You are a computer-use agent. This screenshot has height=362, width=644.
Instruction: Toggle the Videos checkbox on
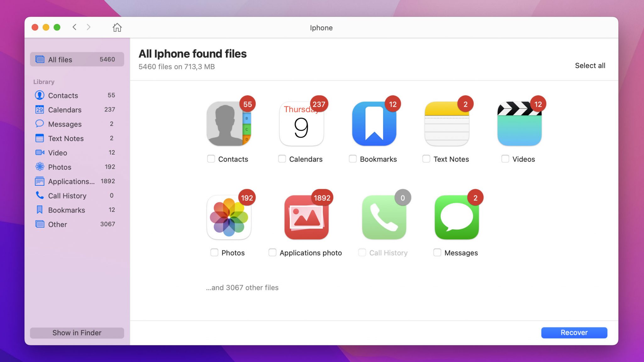(505, 158)
